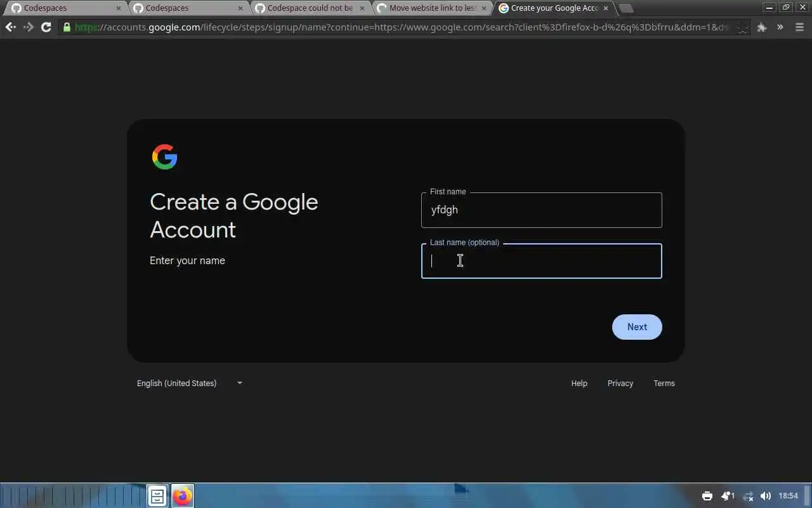Restore the browser window size

(x=786, y=8)
